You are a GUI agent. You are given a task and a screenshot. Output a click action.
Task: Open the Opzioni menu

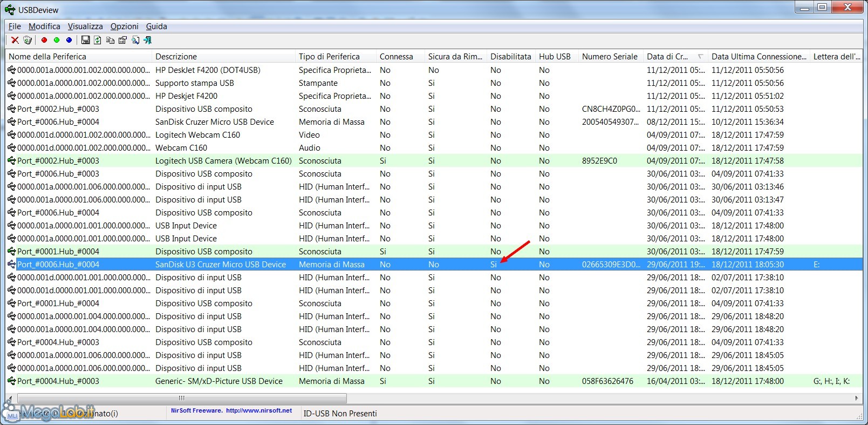125,26
